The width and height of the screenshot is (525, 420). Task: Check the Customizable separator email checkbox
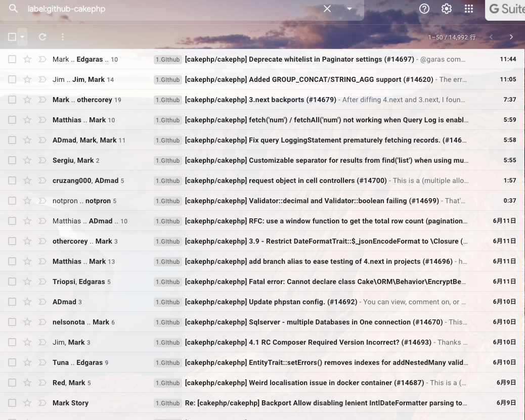coord(12,160)
